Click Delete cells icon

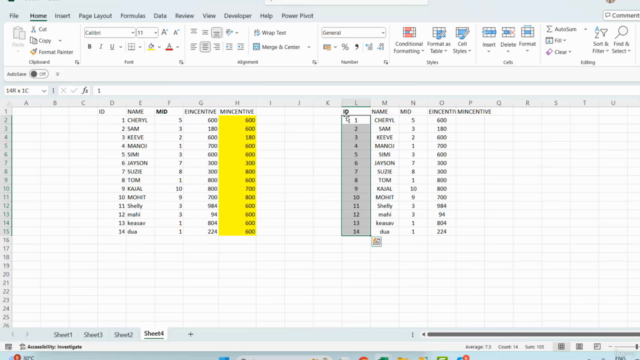click(508, 33)
